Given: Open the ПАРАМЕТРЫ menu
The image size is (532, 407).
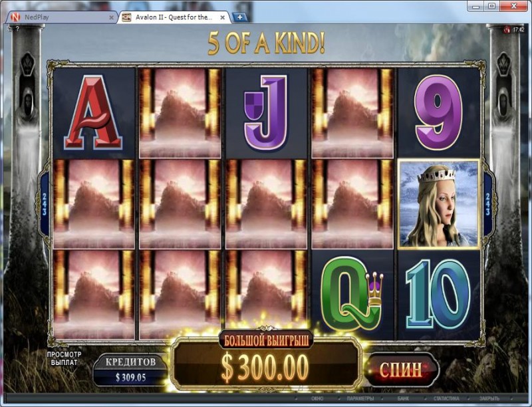Looking at the screenshot, I should click(x=360, y=398).
